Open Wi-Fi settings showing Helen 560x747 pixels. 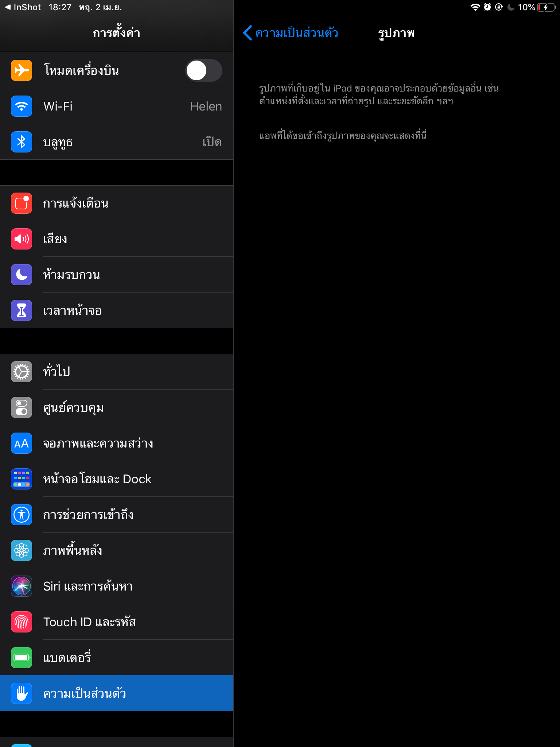[117, 106]
